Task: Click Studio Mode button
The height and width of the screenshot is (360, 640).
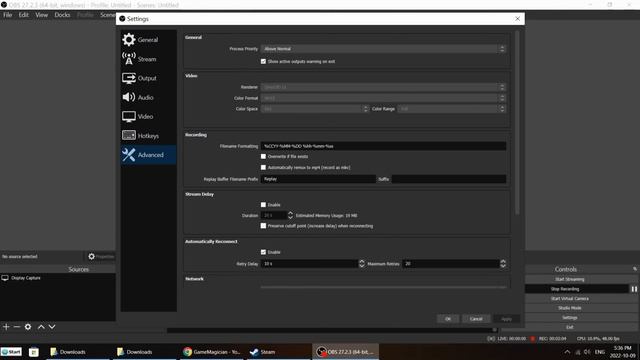Action: (570, 308)
